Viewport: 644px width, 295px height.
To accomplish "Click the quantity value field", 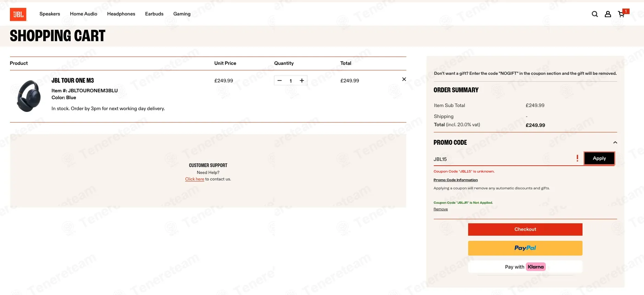I will click(291, 81).
